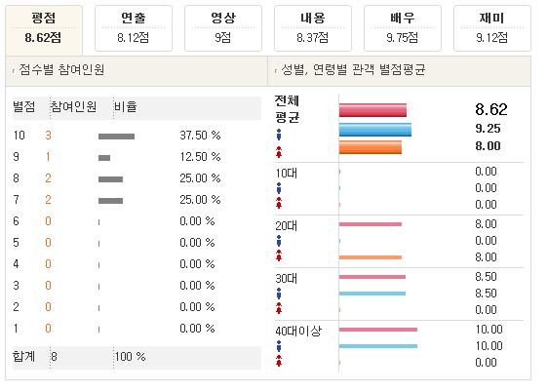Open the 재미 9.12점 tab

point(492,28)
